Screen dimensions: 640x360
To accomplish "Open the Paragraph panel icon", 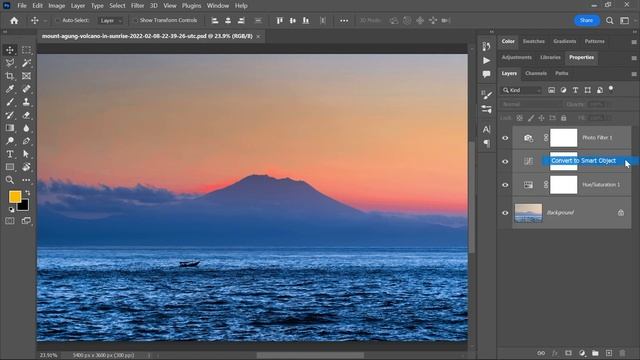I will (x=487, y=143).
